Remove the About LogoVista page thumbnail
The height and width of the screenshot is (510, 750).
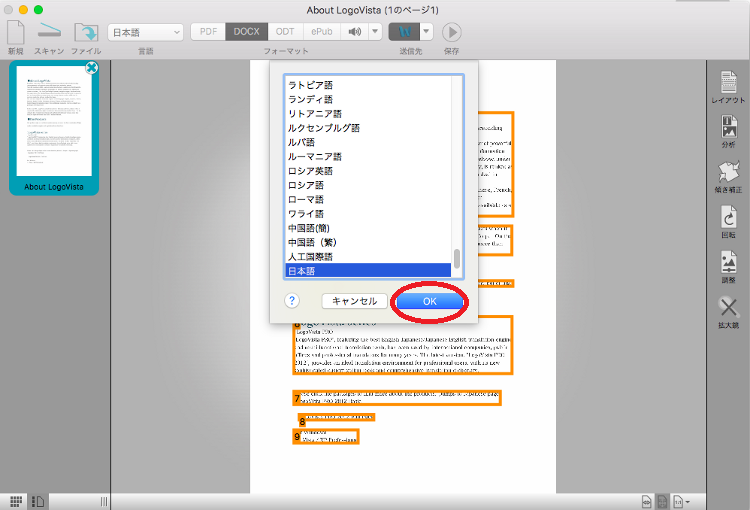pos(91,68)
